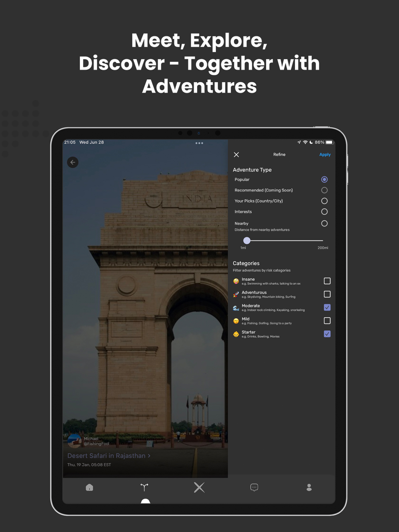The image size is (399, 532).
Task: Tap the 21:05 clock in status bar
Action: [70, 142]
